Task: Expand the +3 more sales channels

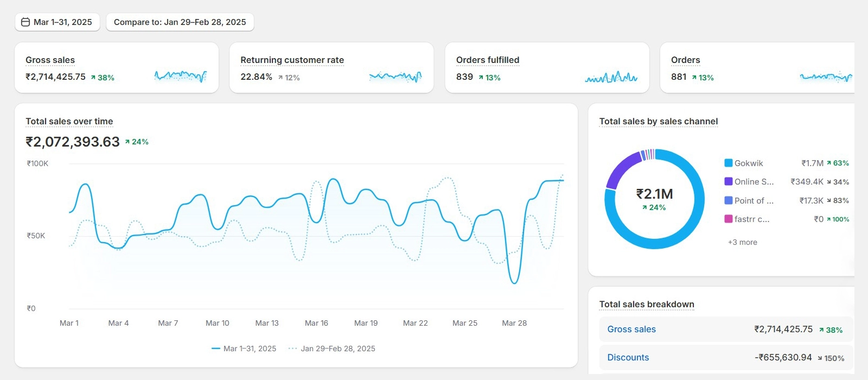Action: 742,242
